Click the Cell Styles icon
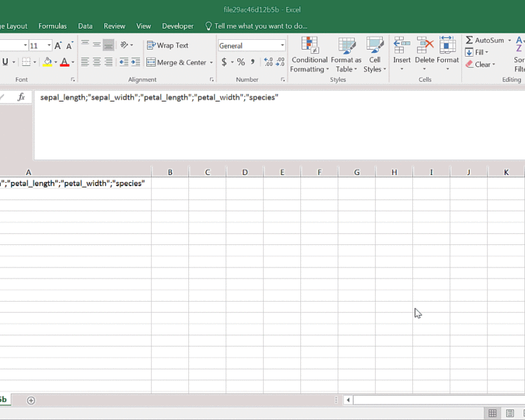The height and width of the screenshot is (420, 525). pos(374,47)
